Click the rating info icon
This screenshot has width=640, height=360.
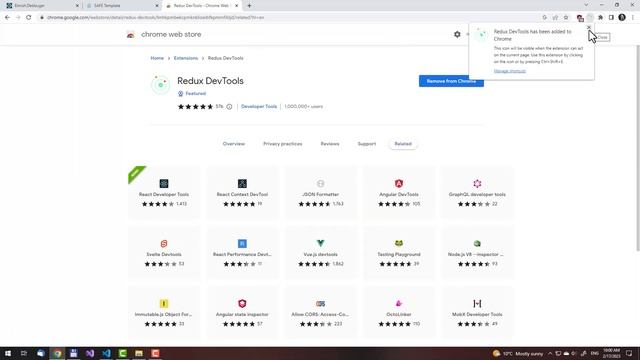pyautogui.click(x=229, y=107)
